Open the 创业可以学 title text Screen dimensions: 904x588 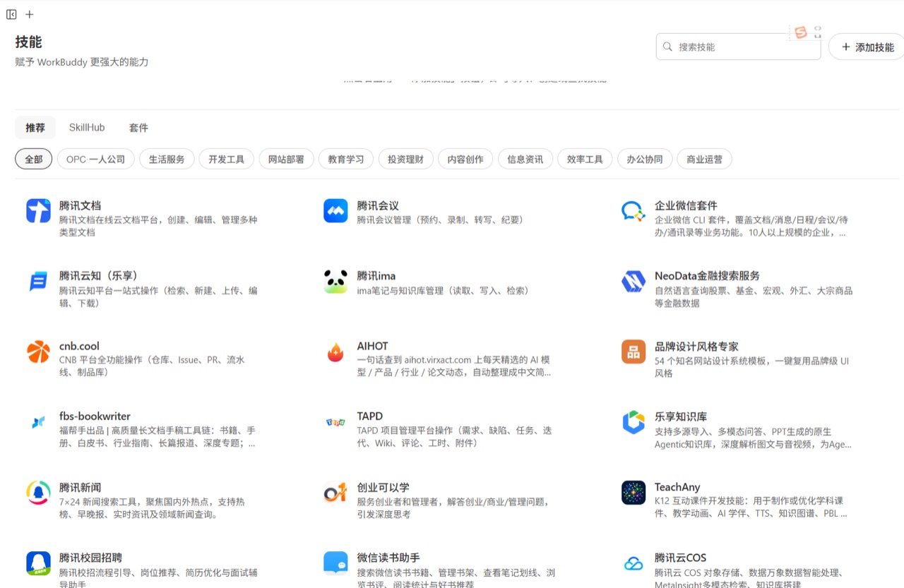pos(383,487)
